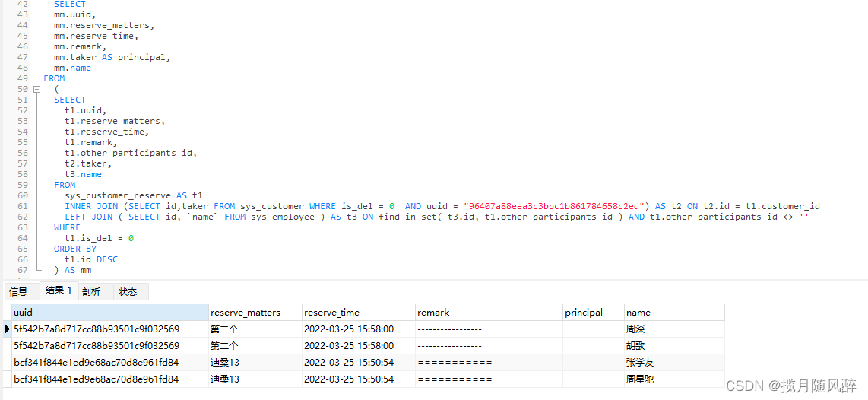This screenshot has width=868, height=400.
Task: Switch to the 结果 1 tab
Action: click(x=59, y=290)
